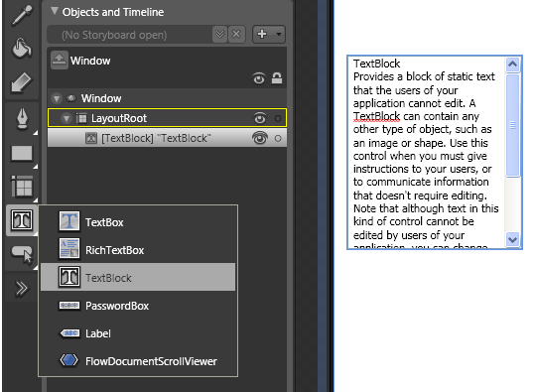The image size is (533, 392).
Task: Collapse the LayoutRoot tree node
Action: pyautogui.click(x=66, y=118)
